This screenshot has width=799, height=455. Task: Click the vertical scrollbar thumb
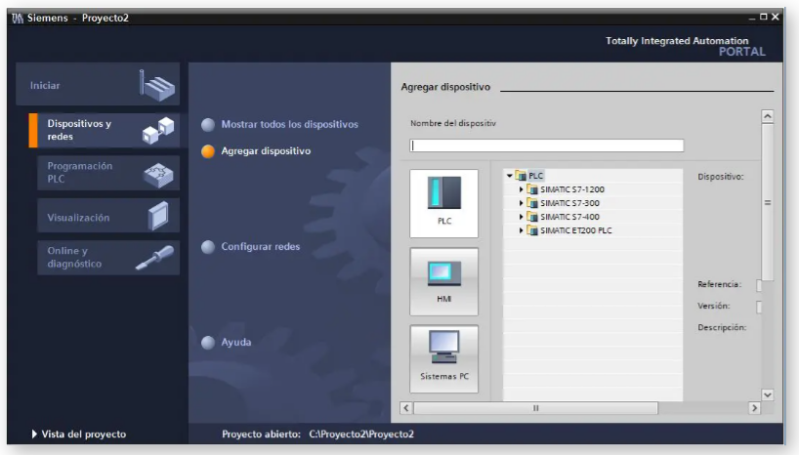tap(767, 202)
